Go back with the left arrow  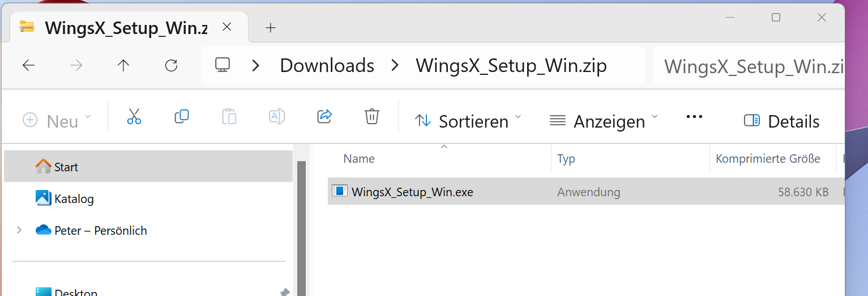coord(28,65)
